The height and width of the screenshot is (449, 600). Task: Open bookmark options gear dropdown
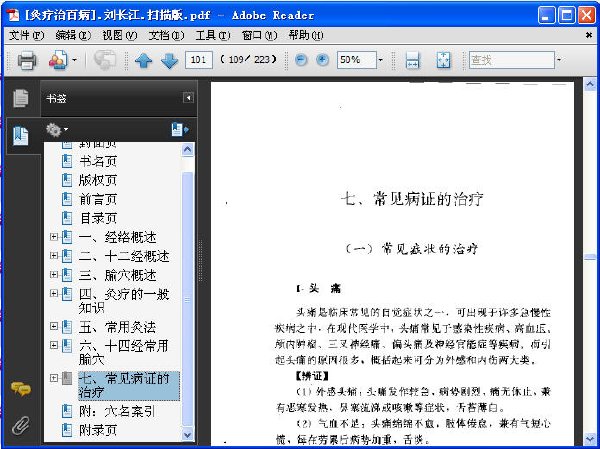coord(57,130)
